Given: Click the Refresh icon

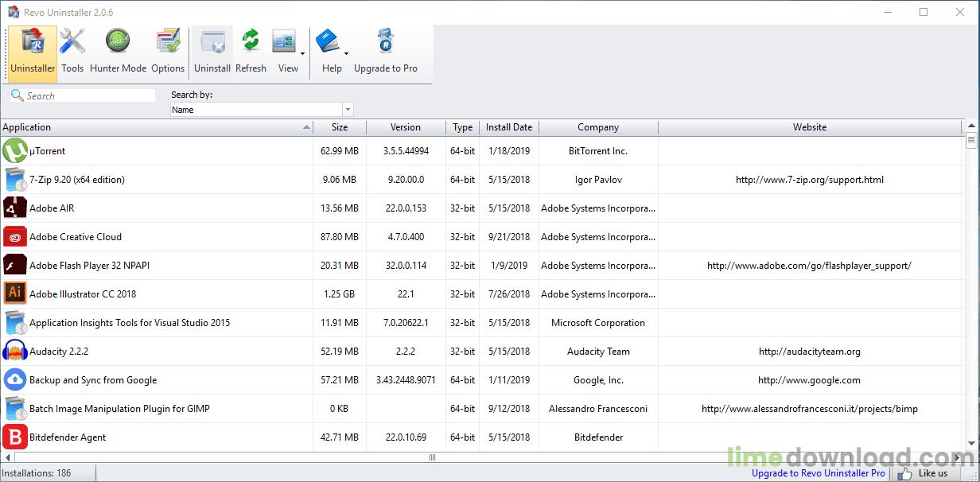Looking at the screenshot, I should coord(251,40).
